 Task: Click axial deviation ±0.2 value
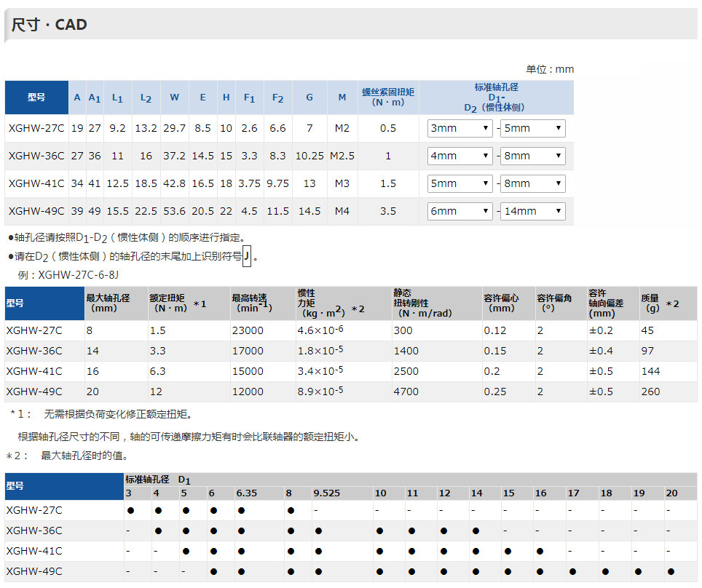pos(602,330)
